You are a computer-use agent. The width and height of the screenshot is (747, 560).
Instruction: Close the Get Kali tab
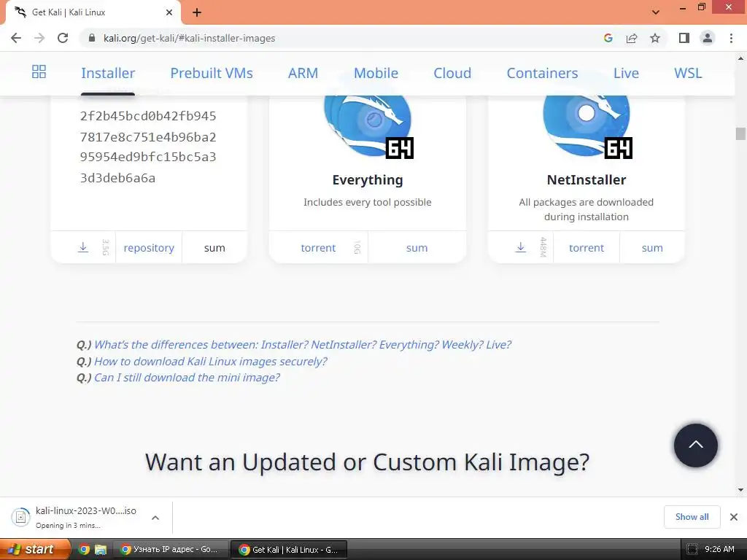point(169,12)
